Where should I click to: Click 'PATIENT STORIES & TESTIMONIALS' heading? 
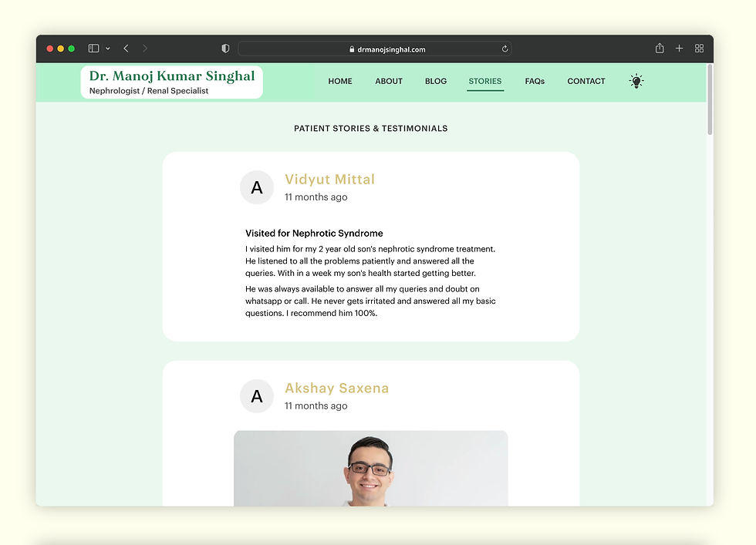(371, 128)
